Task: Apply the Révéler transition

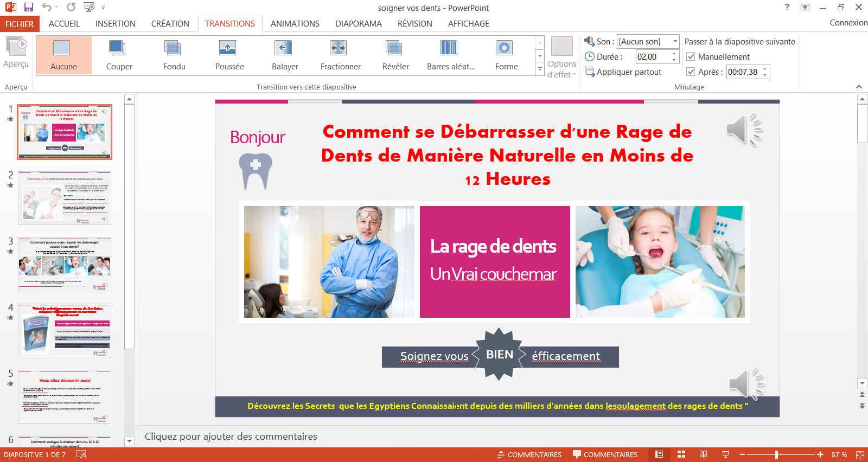Action: click(395, 55)
